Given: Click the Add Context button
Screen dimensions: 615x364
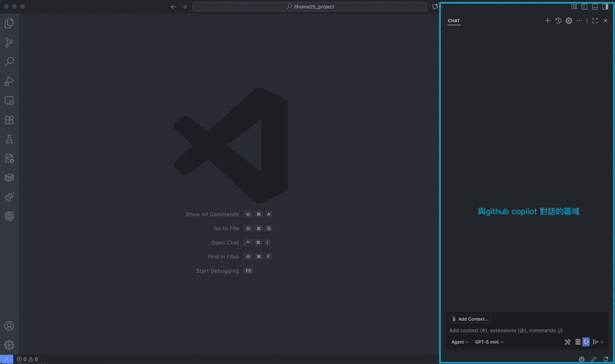Looking at the screenshot, I should 470,320.
